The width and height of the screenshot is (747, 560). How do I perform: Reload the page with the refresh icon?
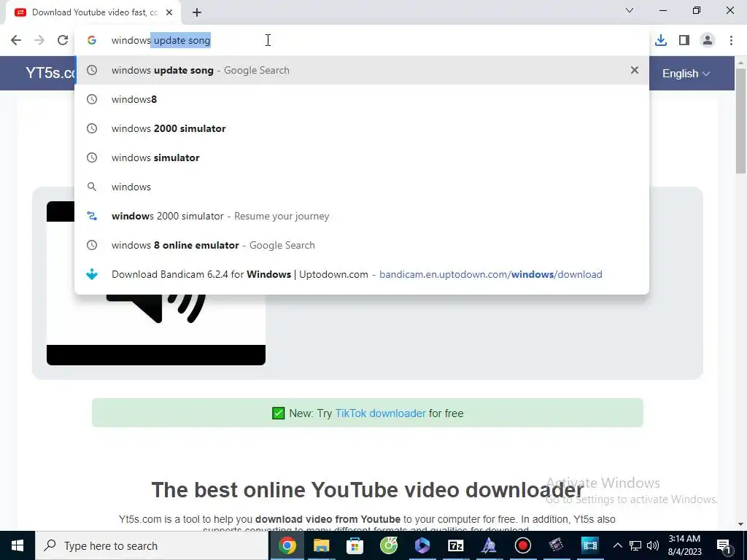tap(63, 41)
